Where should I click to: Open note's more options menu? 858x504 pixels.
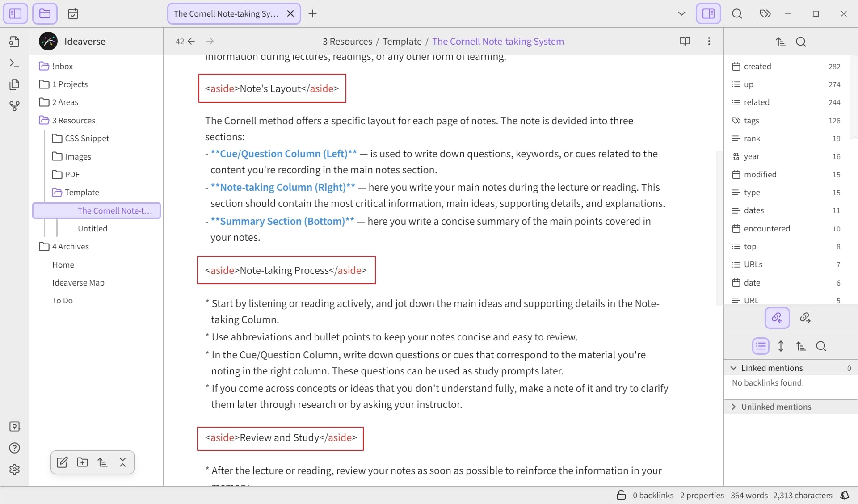(709, 41)
